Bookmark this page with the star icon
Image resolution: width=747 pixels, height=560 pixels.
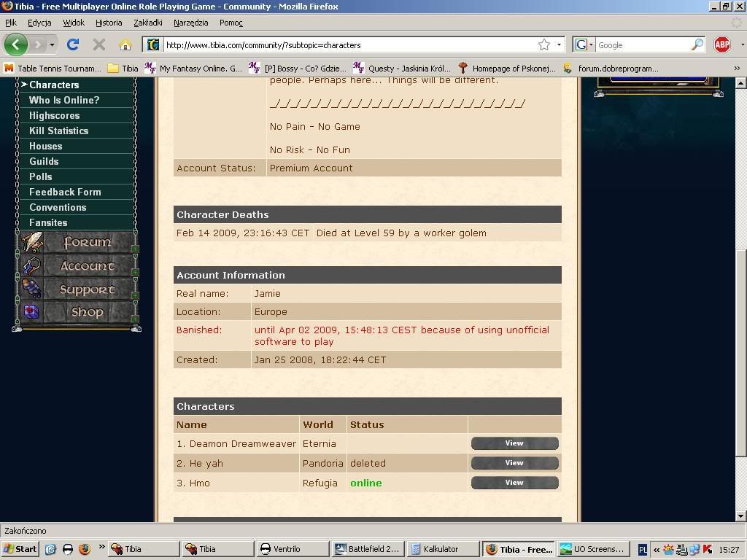click(544, 44)
